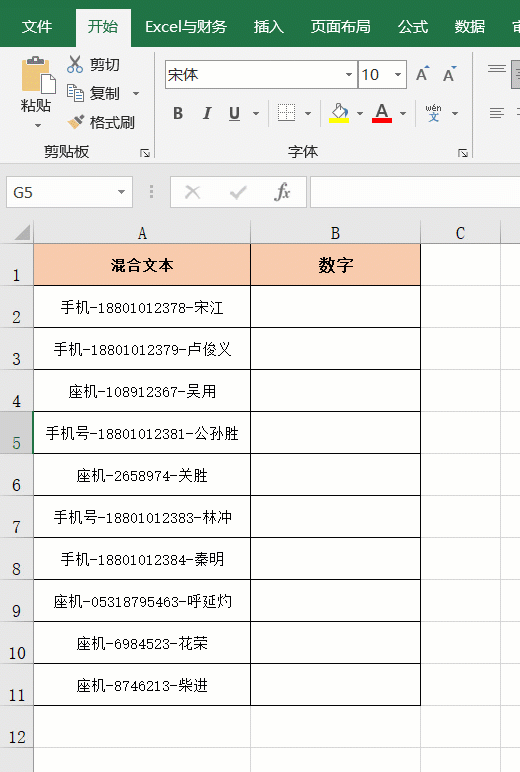The width and height of the screenshot is (520, 772).
Task: Click the Copy icon
Action: tap(75, 93)
